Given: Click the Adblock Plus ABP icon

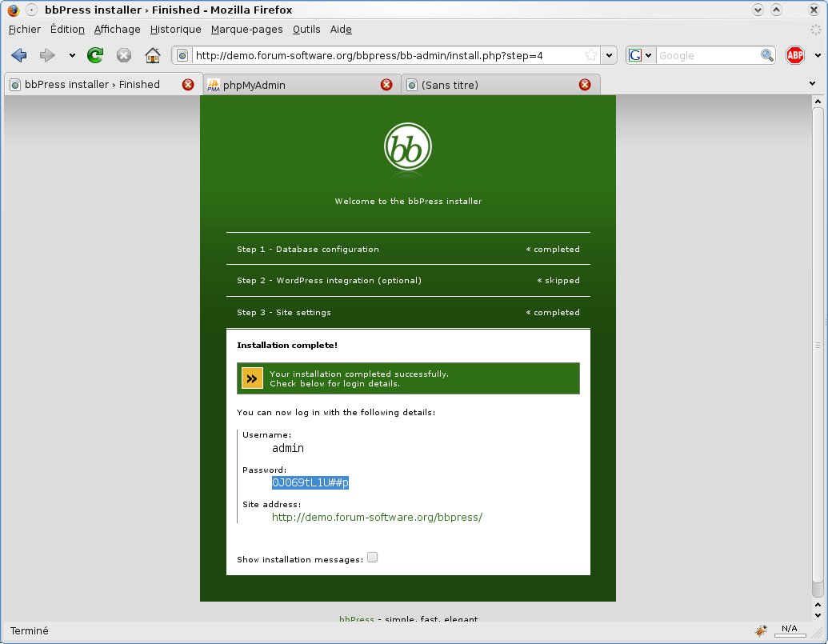Looking at the screenshot, I should [x=794, y=55].
